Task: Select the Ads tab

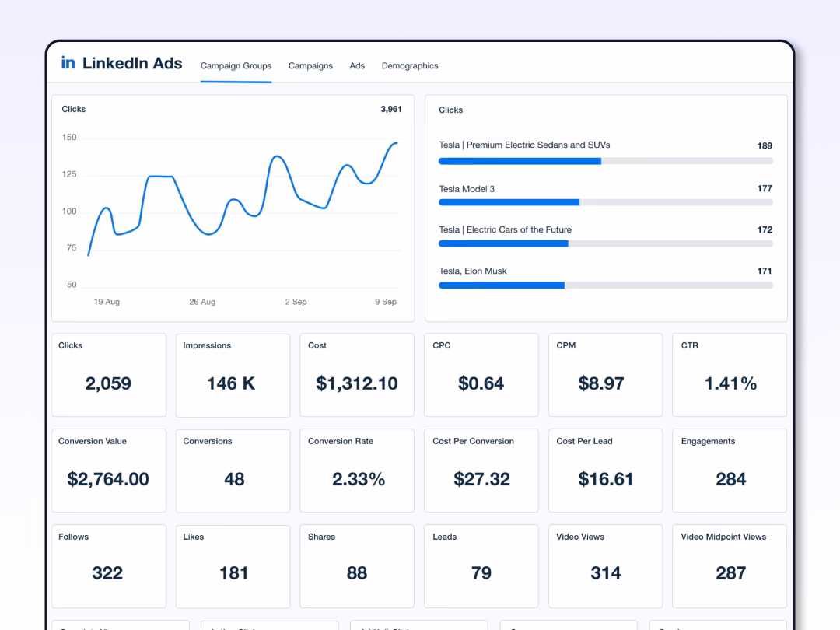Action: coord(357,66)
